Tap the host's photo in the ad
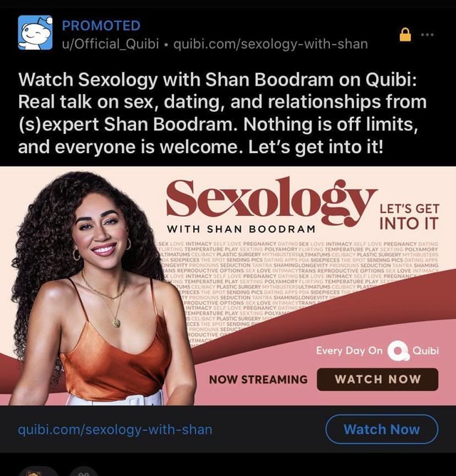 click(97, 289)
